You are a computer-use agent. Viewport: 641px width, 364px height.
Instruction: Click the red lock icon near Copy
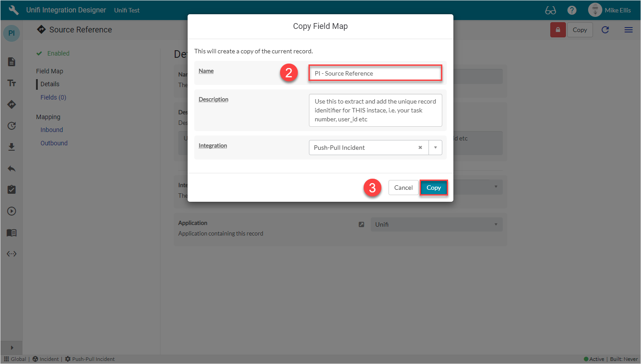pos(558,30)
